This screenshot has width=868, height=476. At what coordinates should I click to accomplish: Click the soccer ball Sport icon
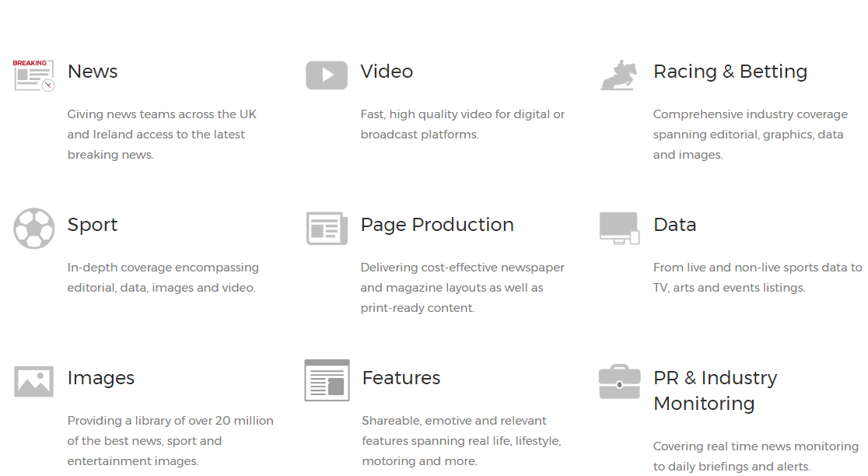tap(34, 229)
